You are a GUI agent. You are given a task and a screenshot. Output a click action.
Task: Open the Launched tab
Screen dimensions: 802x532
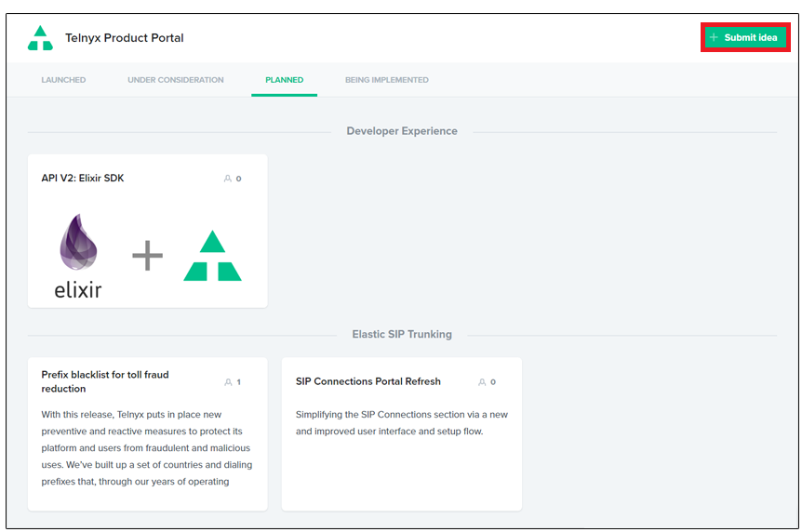[63, 80]
